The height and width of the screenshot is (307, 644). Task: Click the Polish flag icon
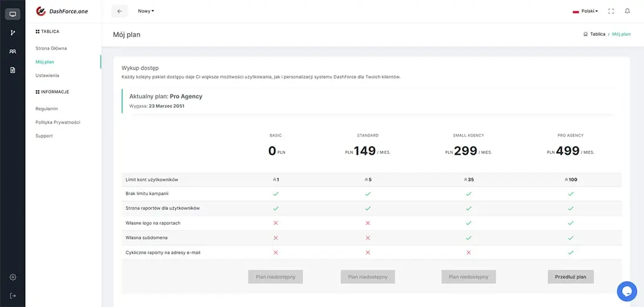point(576,12)
